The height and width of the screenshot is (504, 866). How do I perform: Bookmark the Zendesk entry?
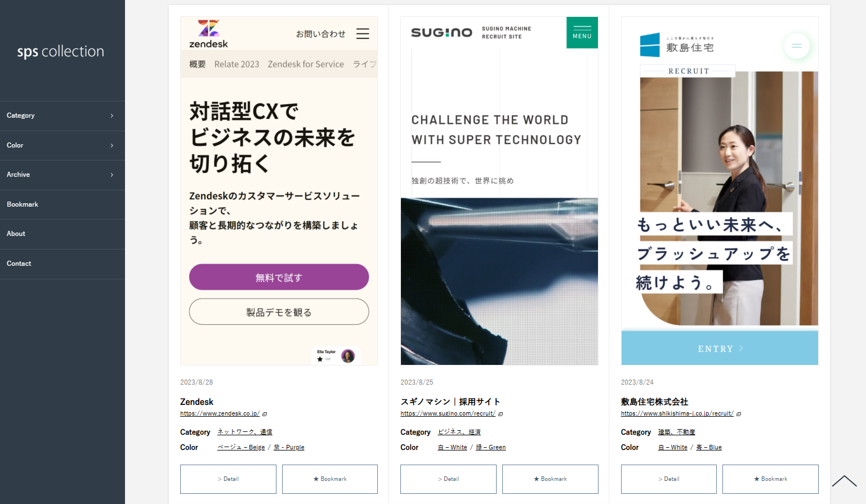330,479
